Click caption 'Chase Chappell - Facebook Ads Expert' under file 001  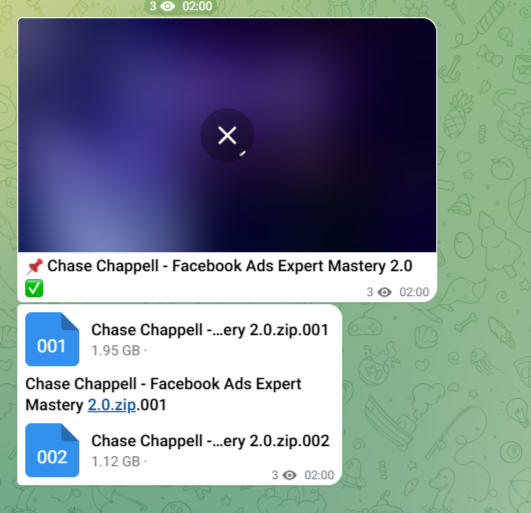[x=163, y=384]
